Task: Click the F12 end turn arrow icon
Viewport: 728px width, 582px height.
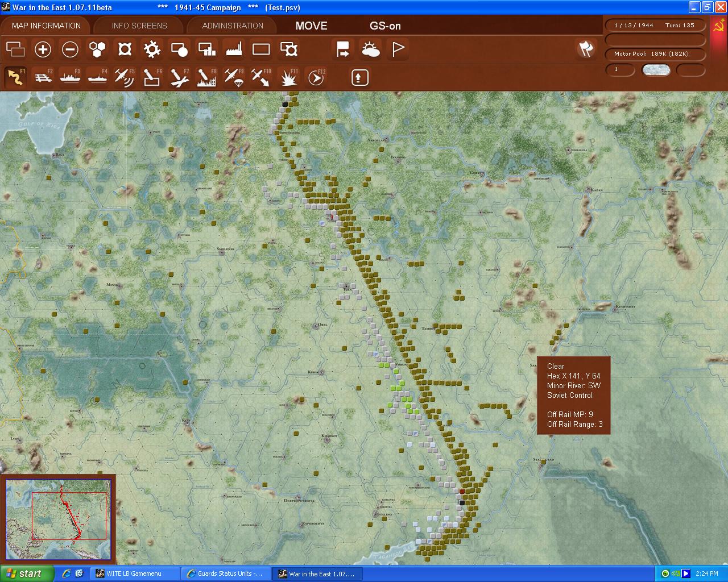Action: [x=316, y=77]
